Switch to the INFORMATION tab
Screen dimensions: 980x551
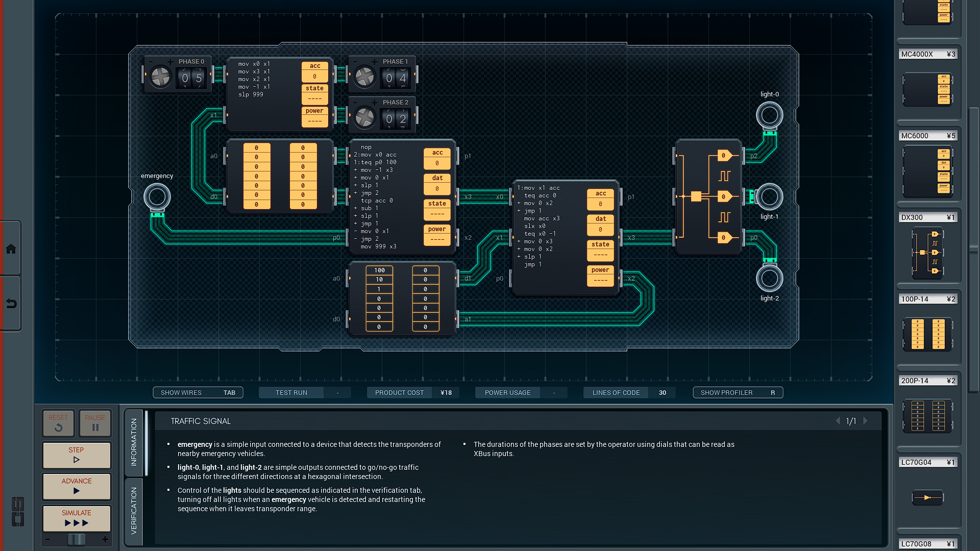[134, 442]
